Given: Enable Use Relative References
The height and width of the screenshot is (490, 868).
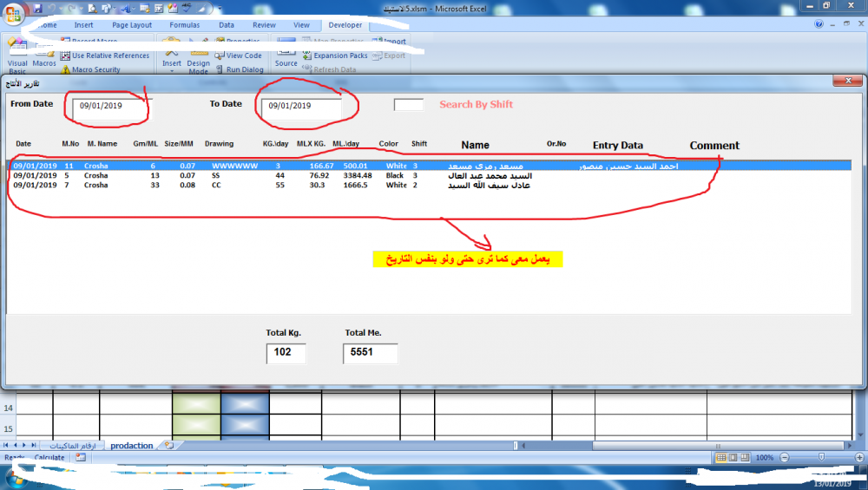Looking at the screenshot, I should coord(105,56).
